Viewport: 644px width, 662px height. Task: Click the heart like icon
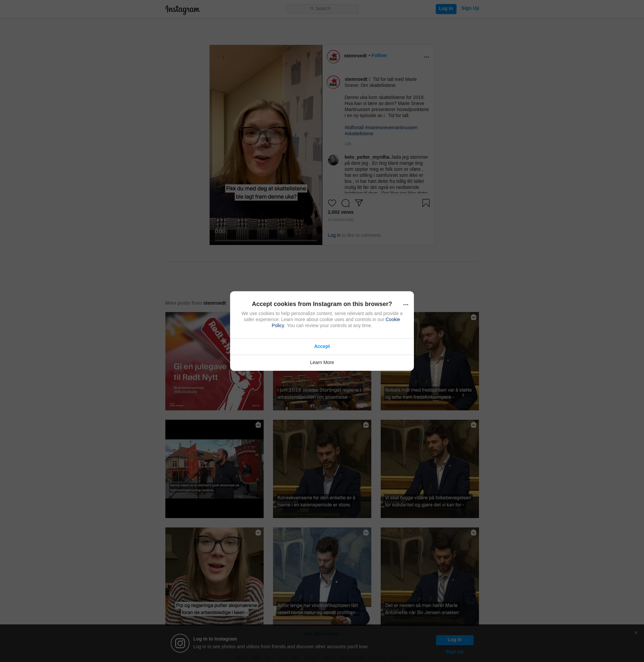click(332, 203)
